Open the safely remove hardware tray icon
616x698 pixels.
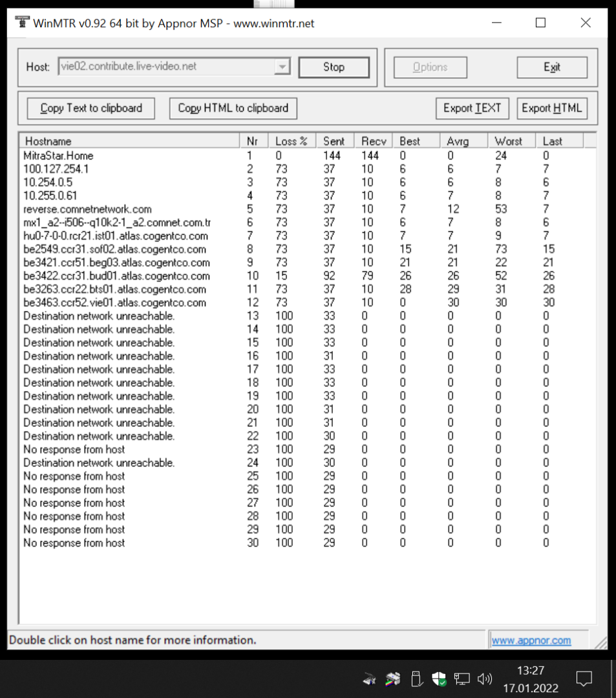(x=416, y=679)
